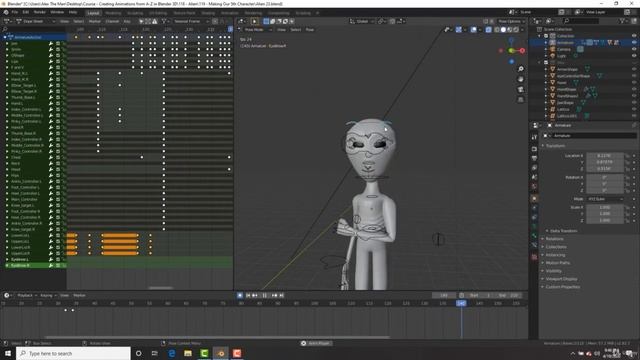Jump to the timeline start frame

248,295
